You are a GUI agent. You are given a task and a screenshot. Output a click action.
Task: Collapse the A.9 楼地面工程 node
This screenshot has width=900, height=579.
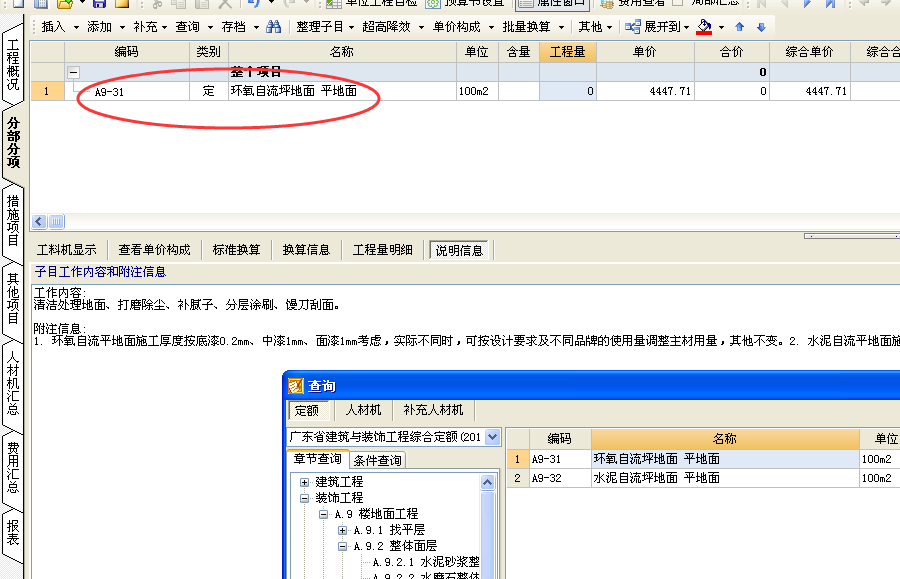[323, 514]
